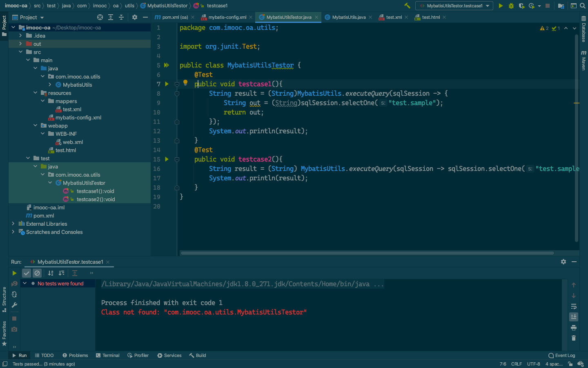Click the print console output icon

point(574,328)
